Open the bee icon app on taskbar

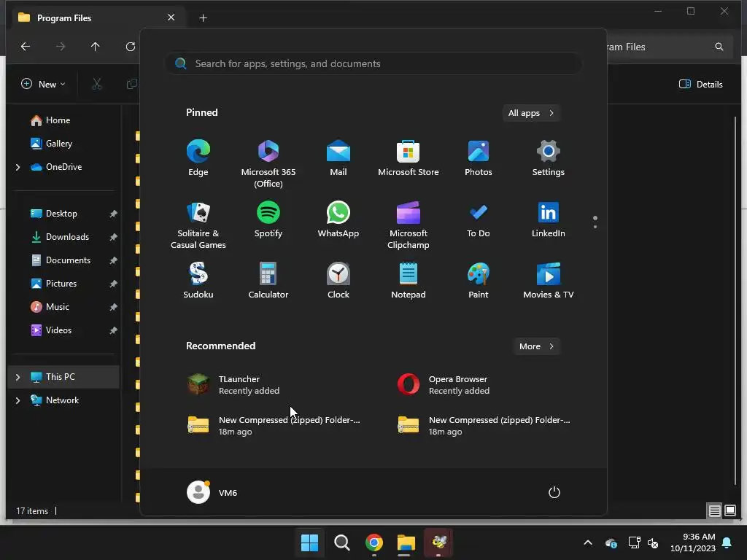pos(438,542)
